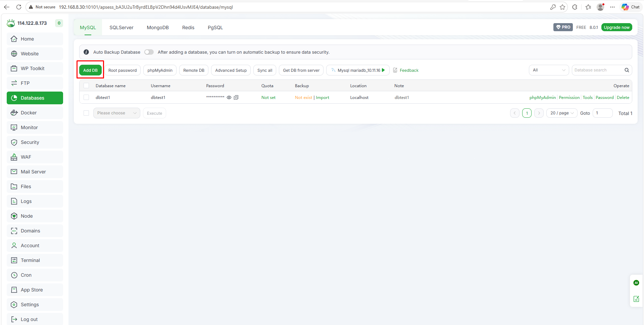Viewport: 644px width, 325px height.
Task: Click the database search magnifier icon
Action: click(627, 70)
